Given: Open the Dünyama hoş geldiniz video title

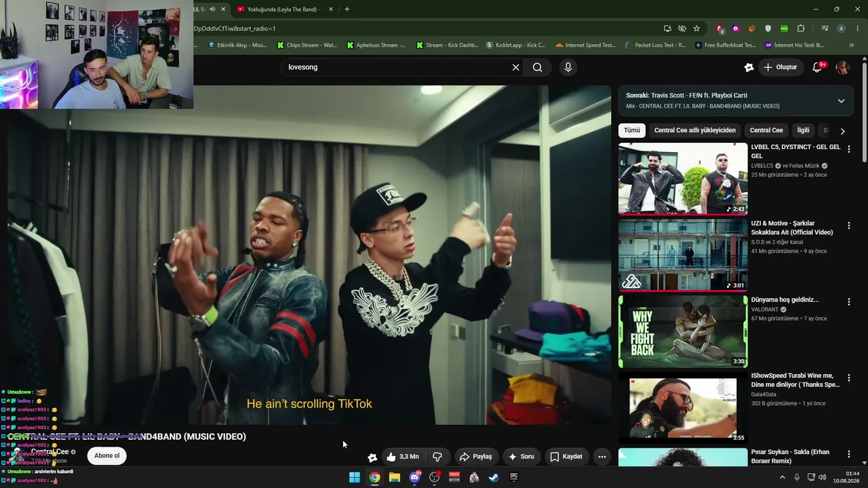Looking at the screenshot, I should coord(785,300).
